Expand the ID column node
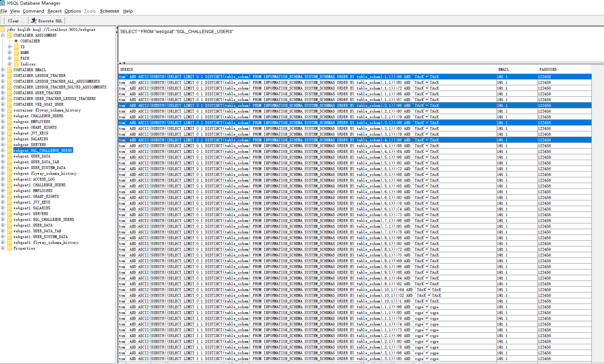604x364 pixels. click(x=10, y=47)
